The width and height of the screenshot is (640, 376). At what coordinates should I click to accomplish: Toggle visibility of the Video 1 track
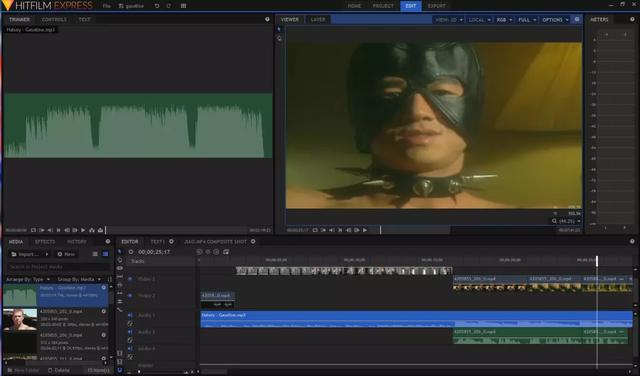(x=130, y=296)
